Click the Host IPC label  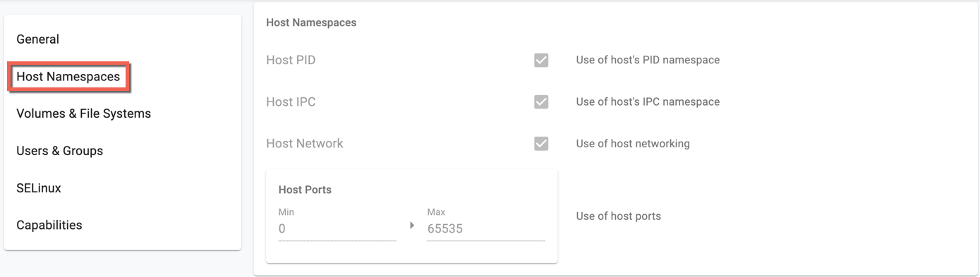pos(291,101)
